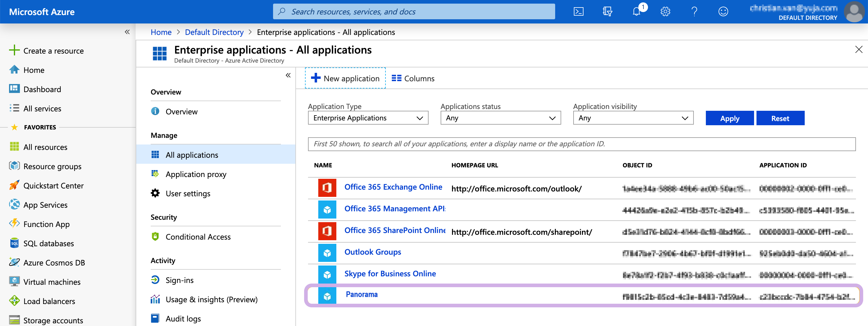The height and width of the screenshot is (326, 868).
Task: Click the top search resources box
Action: click(x=414, y=11)
